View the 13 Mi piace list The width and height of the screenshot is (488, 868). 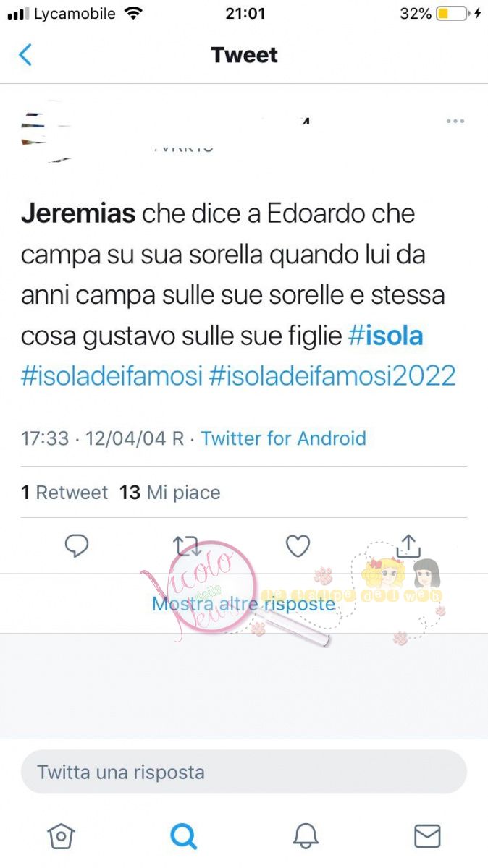click(x=170, y=493)
